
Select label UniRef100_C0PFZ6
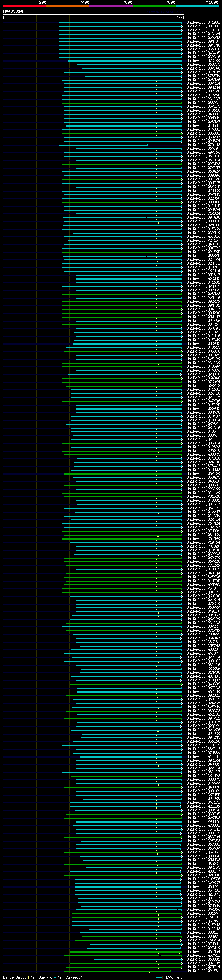203,879
